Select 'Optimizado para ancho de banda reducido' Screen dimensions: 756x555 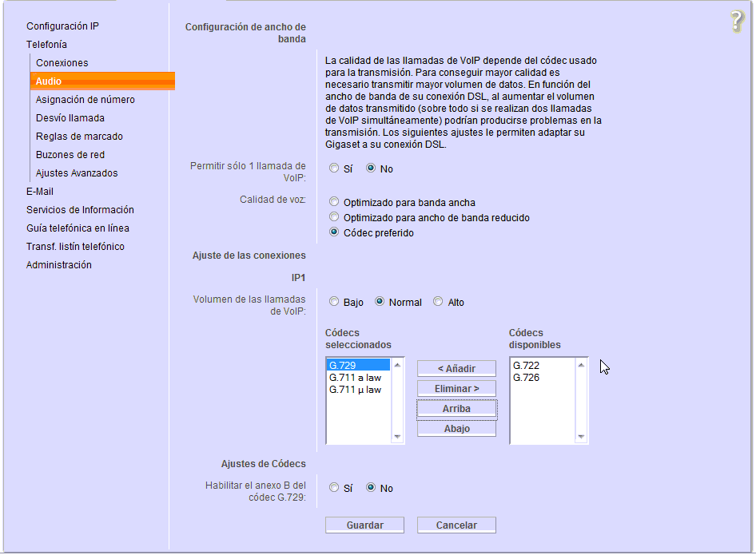[x=334, y=217]
